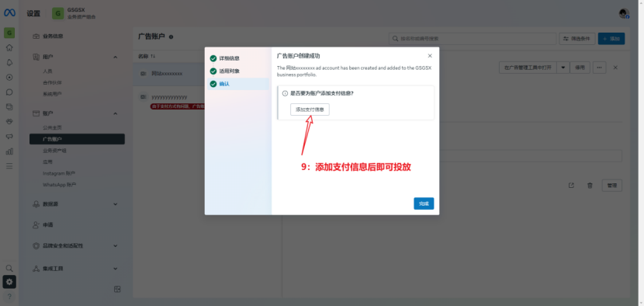Sort the list by 名称 column
This screenshot has width=644, height=306.
click(147, 56)
